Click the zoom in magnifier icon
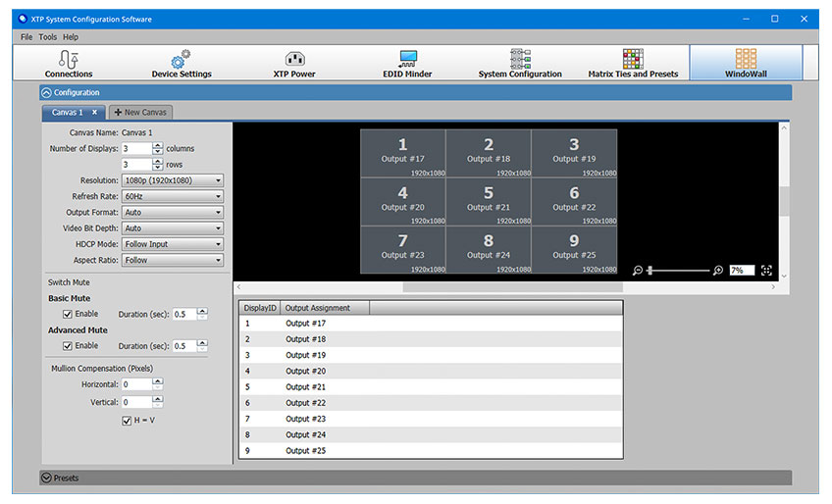 (x=718, y=271)
